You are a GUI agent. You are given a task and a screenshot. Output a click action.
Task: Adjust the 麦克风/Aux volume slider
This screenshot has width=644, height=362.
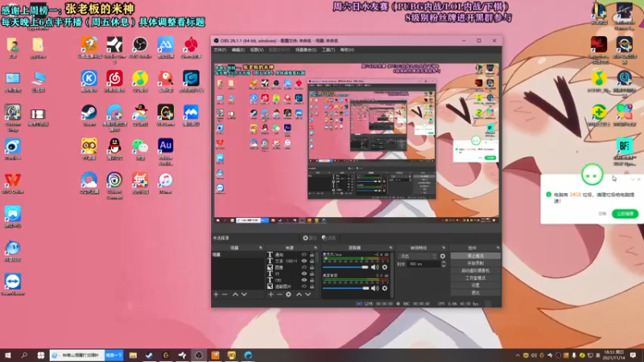pos(346,267)
